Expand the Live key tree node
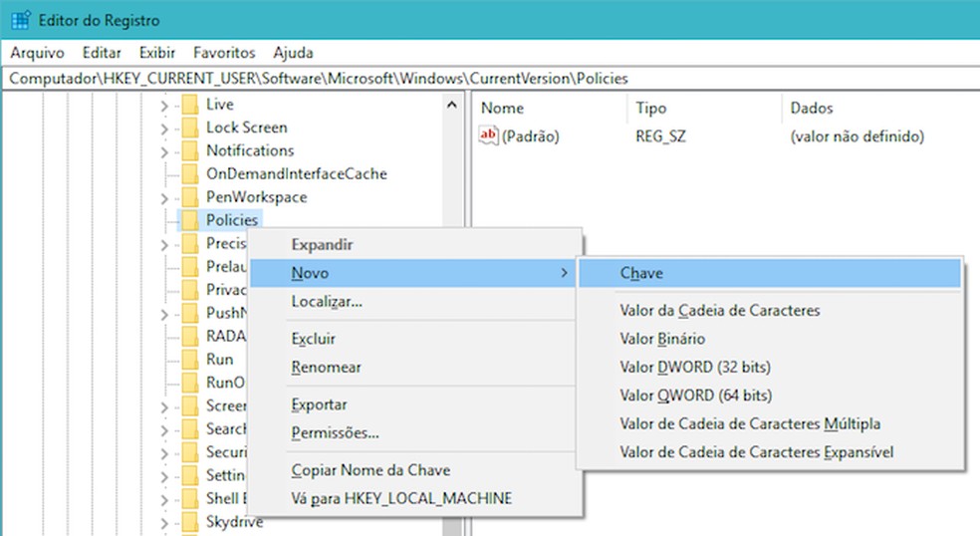 point(164,105)
